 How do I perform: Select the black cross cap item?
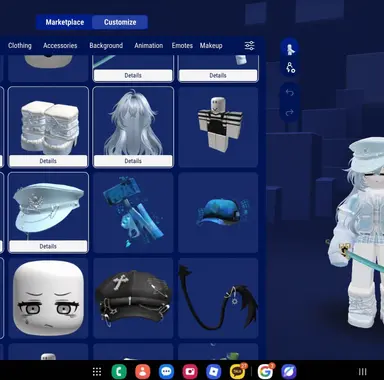[133, 298]
